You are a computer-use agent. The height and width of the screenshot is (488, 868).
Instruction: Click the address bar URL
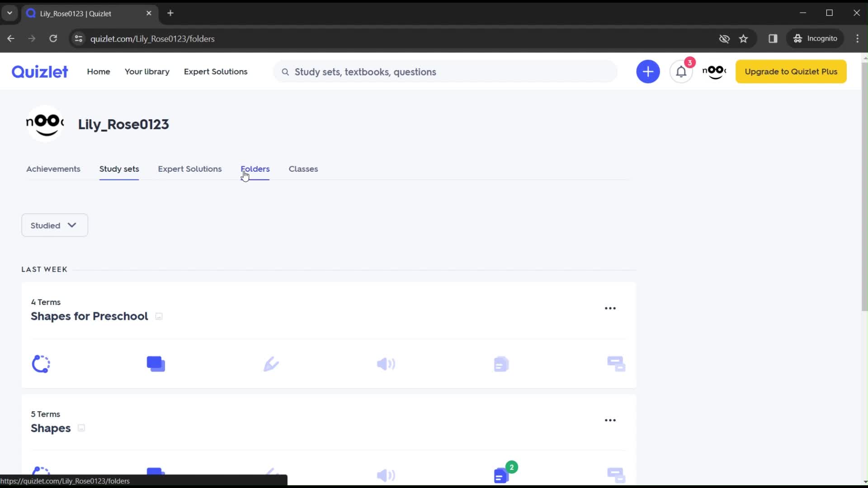(x=152, y=39)
